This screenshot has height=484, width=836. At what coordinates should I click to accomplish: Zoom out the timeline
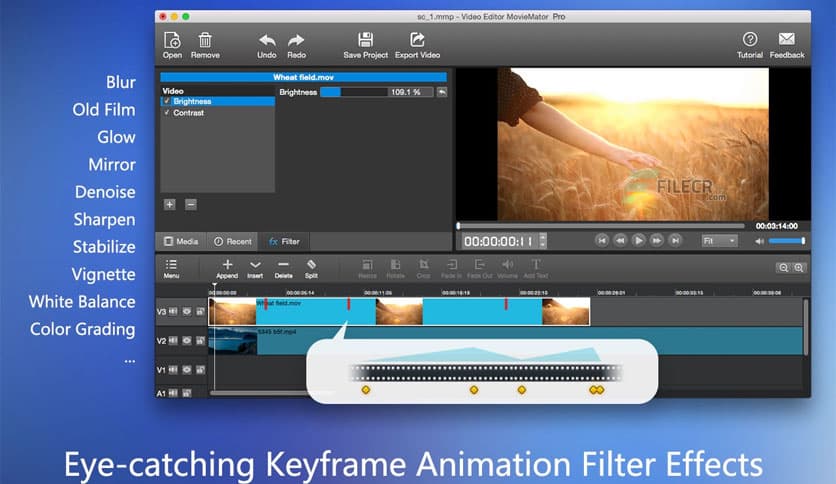[783, 268]
